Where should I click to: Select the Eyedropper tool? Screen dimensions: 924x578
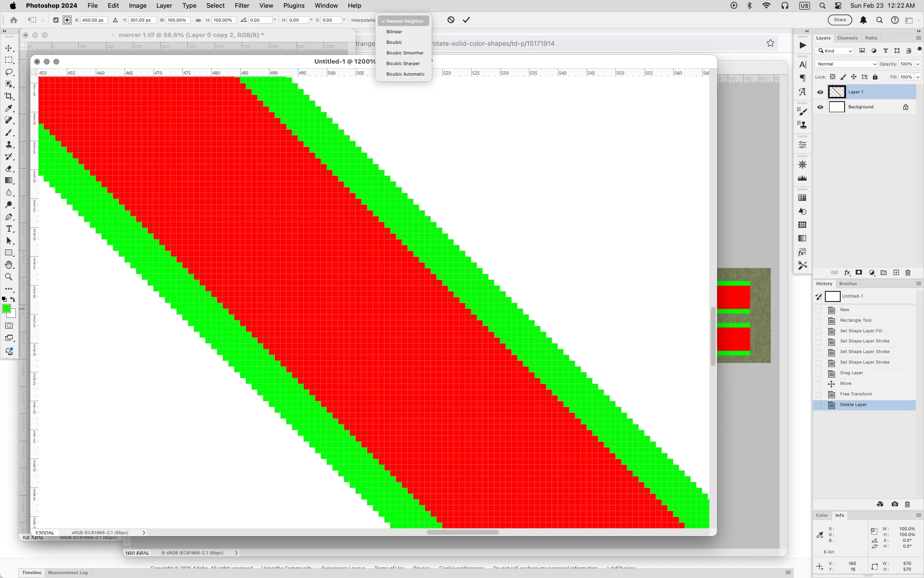pyautogui.click(x=9, y=108)
